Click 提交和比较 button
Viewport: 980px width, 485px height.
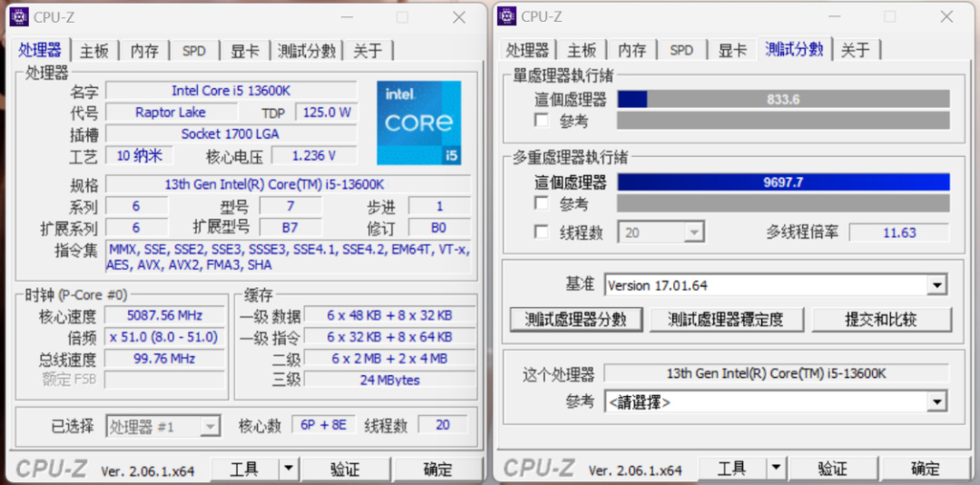[x=881, y=320]
